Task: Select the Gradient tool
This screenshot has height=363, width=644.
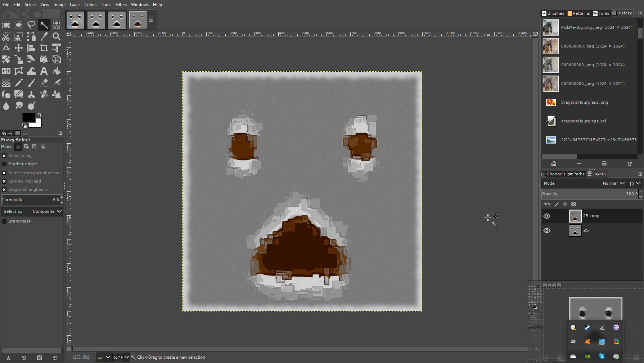Action: coord(6,82)
